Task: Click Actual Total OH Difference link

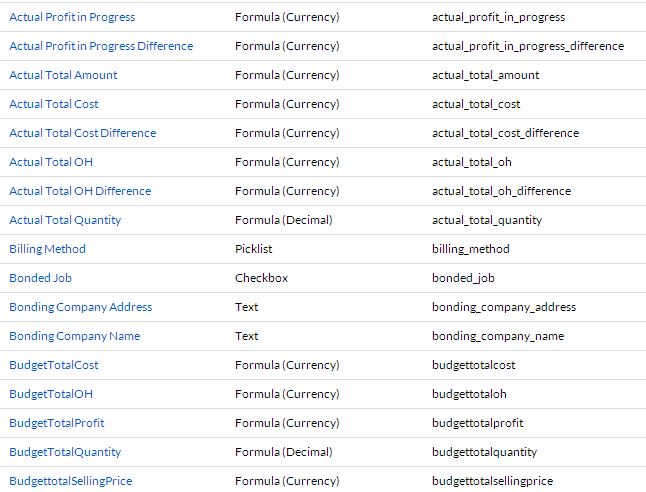Action: tap(80, 191)
